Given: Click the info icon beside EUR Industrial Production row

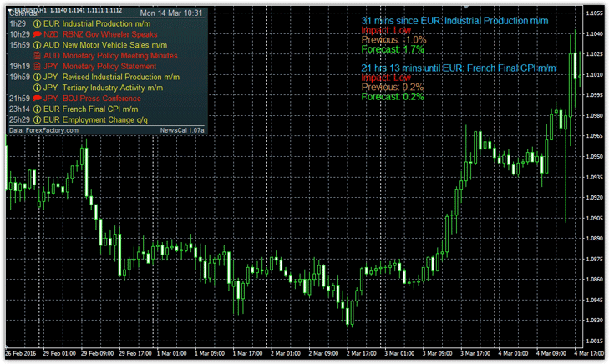Looking at the screenshot, I should point(37,25).
